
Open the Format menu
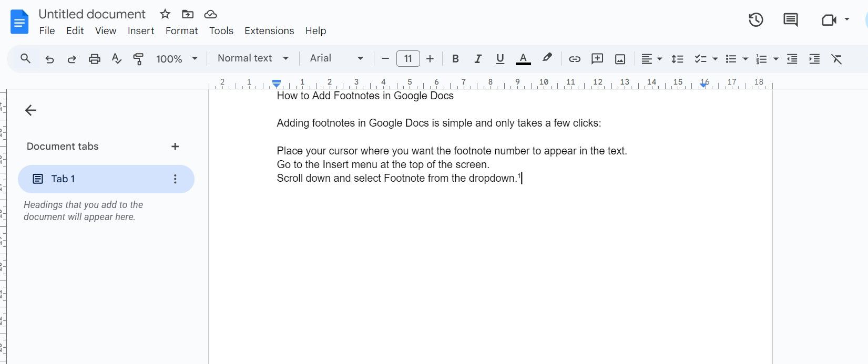182,31
